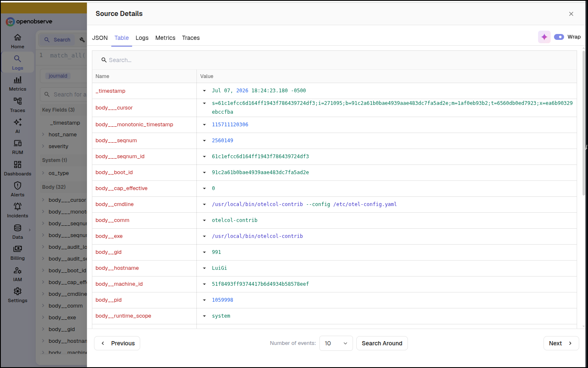Go to the Next event
Screen dimensions: 588x368
[x=561, y=343]
